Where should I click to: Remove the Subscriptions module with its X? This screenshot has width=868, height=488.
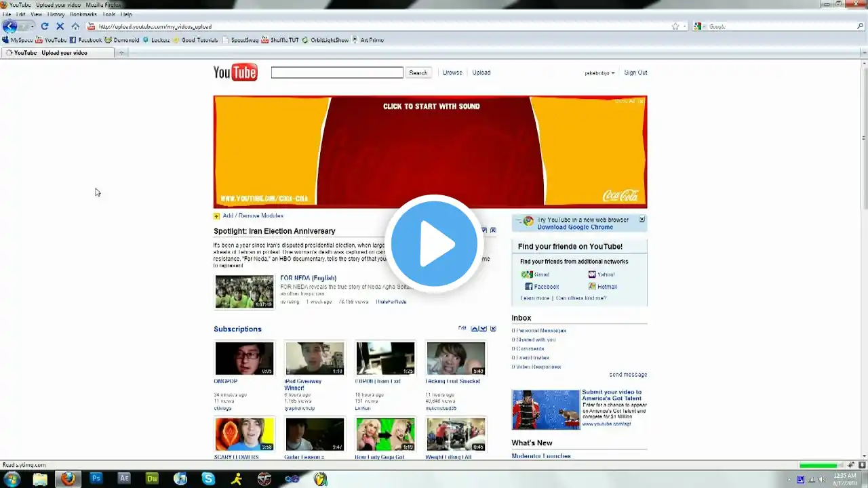tap(493, 329)
